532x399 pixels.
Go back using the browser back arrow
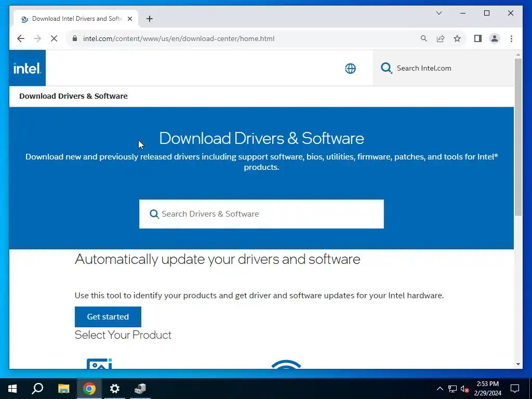pos(21,38)
